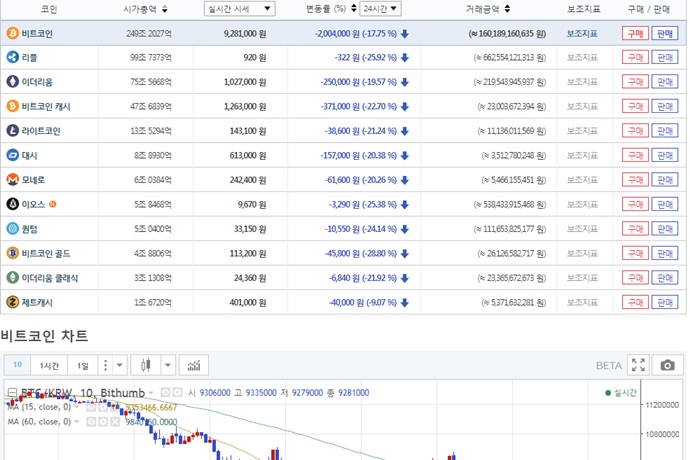The width and height of the screenshot is (690, 460).
Task: Click the Qtum (퀀텀) coin icon
Action: coord(12,229)
